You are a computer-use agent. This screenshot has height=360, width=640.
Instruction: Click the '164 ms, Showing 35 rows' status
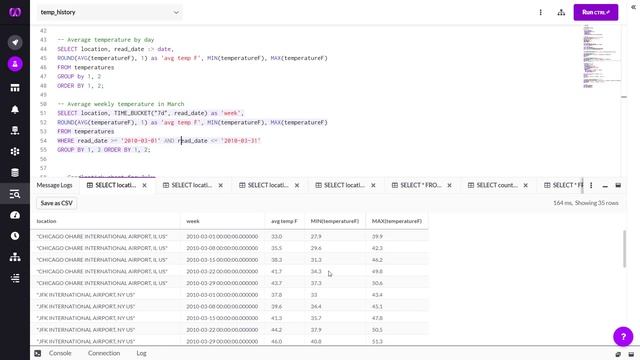(586, 203)
